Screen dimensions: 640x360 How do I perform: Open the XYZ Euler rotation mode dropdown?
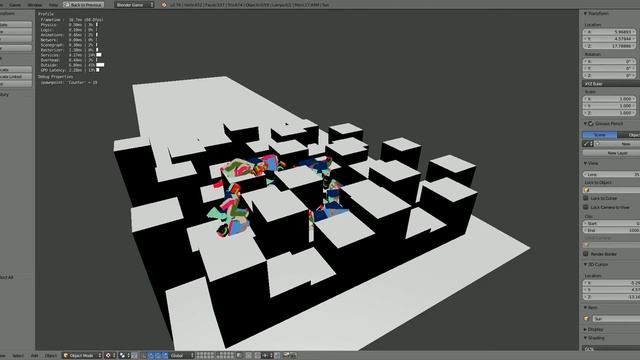[611, 84]
